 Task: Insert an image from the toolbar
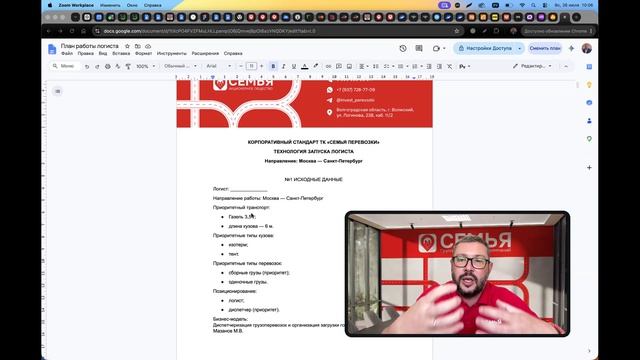point(349,66)
